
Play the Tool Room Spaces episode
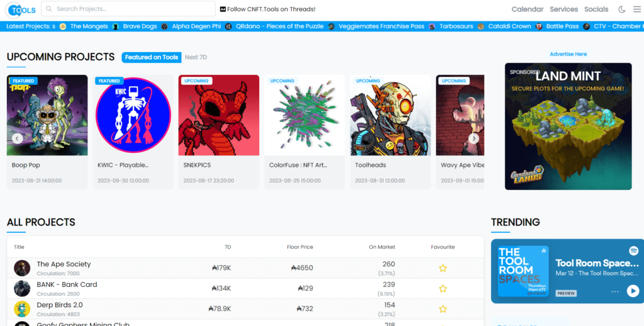[x=633, y=291]
